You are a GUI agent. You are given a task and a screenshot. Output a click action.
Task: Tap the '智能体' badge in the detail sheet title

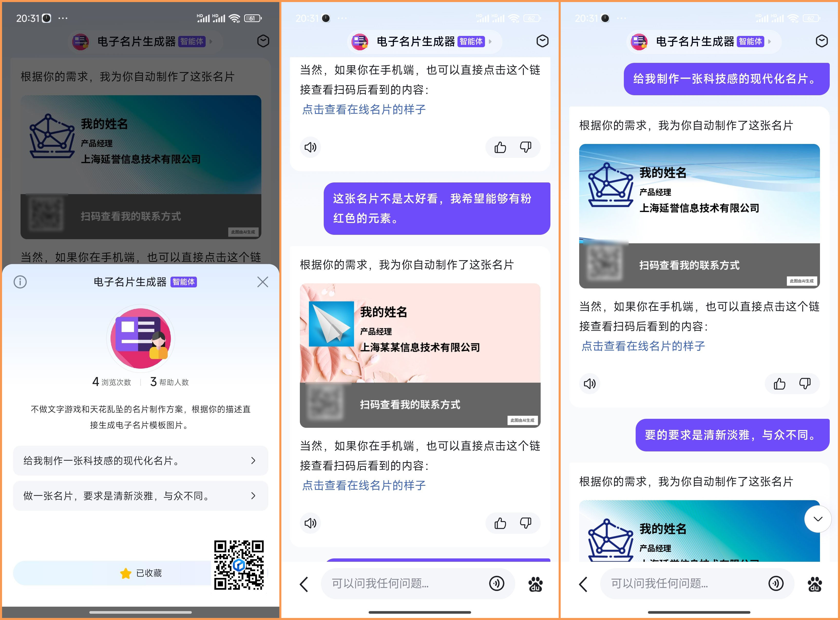pyautogui.click(x=184, y=282)
